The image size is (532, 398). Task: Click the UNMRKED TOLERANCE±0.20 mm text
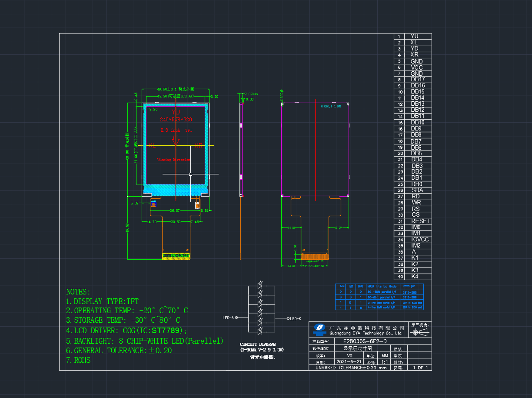(351, 368)
